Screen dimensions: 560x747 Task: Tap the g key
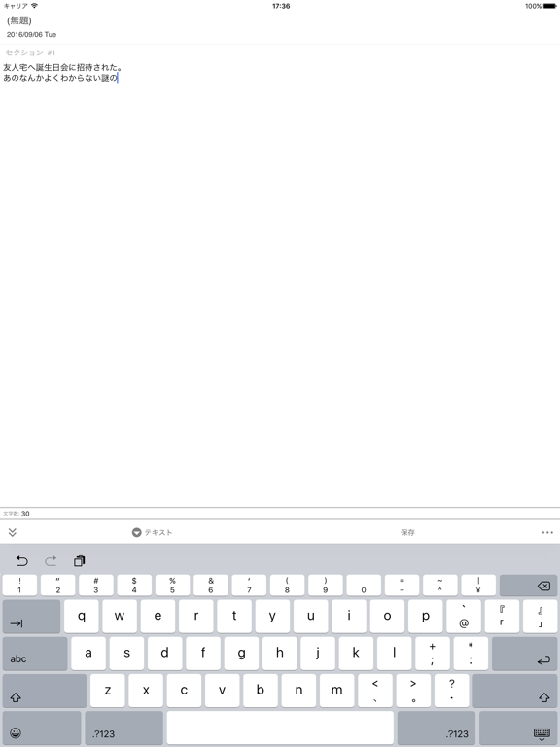point(241,654)
